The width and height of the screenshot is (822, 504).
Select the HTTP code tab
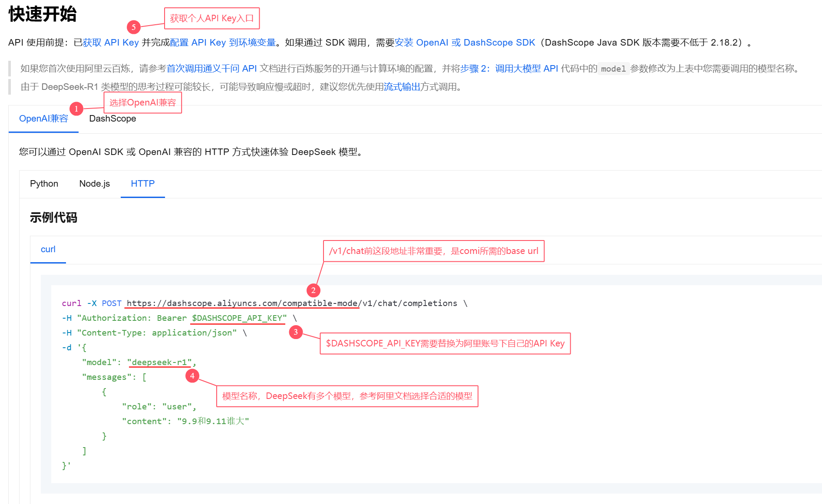coord(142,184)
